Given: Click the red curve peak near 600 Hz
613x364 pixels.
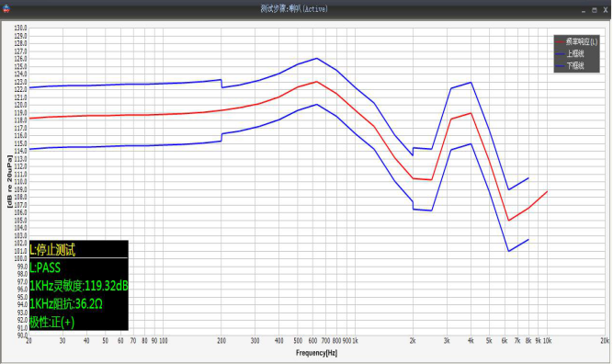Looking at the screenshot, I should [317, 82].
